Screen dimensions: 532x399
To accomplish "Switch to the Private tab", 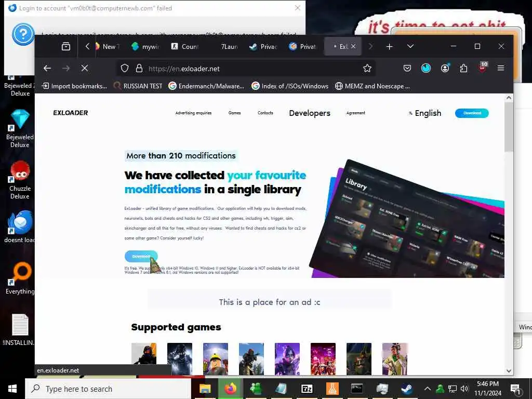I will [303, 46].
